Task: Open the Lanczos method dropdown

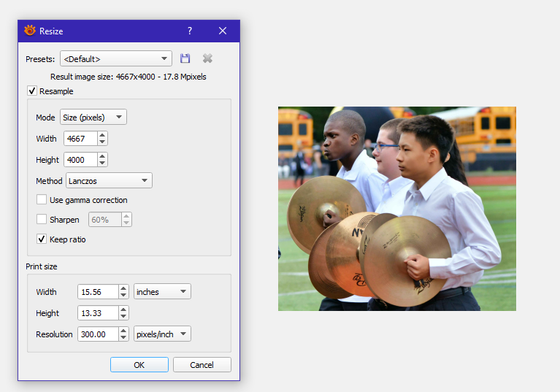Action: (x=109, y=180)
